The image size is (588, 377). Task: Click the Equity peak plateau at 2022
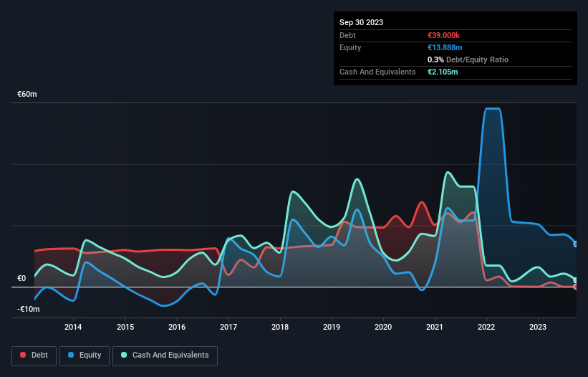[492, 109]
